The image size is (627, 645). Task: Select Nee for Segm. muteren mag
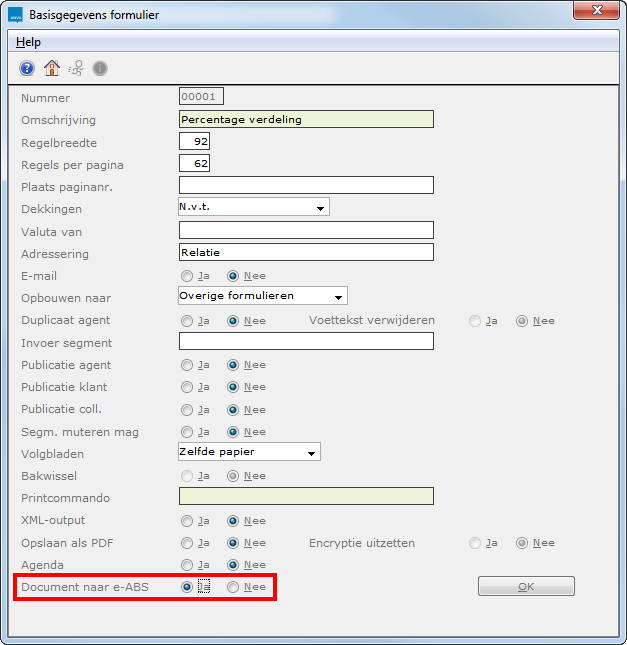(233, 432)
